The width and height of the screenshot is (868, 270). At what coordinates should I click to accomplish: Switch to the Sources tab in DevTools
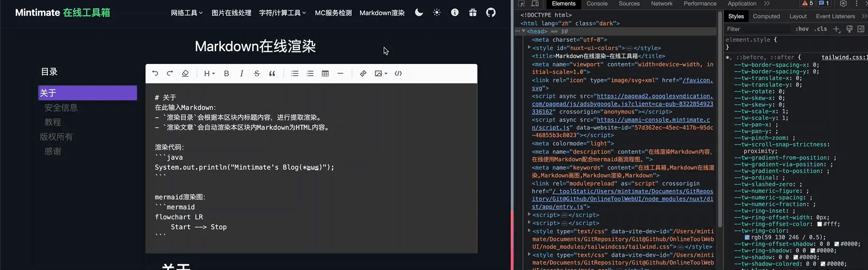(x=629, y=4)
